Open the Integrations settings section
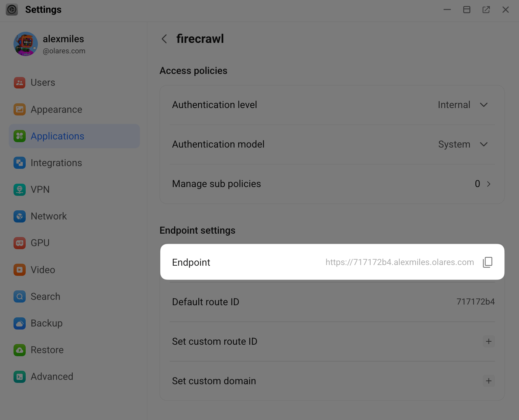 (x=74, y=163)
